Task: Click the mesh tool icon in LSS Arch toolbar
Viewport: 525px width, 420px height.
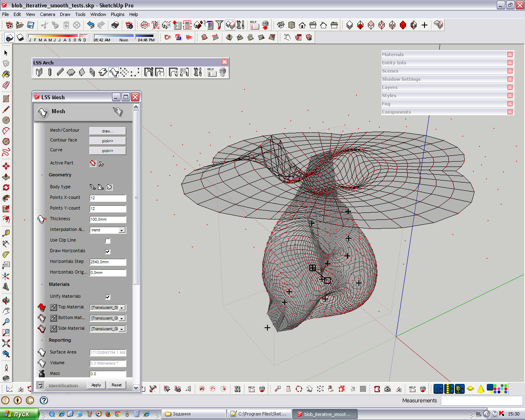Action: pyautogui.click(x=114, y=72)
